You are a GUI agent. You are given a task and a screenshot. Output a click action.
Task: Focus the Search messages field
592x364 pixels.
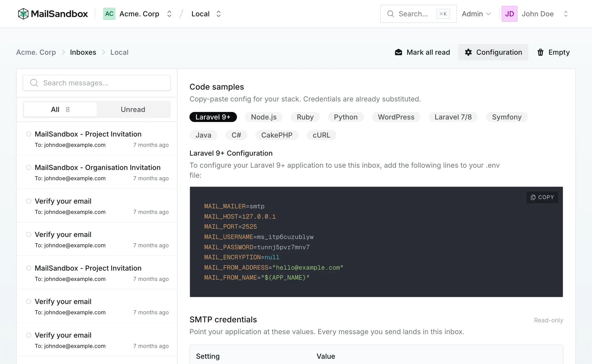point(97,83)
